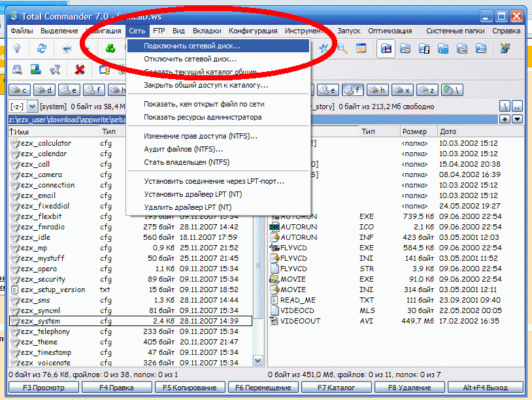
Task: Click the lightbulb icon in the toolbar
Action: 17,49
